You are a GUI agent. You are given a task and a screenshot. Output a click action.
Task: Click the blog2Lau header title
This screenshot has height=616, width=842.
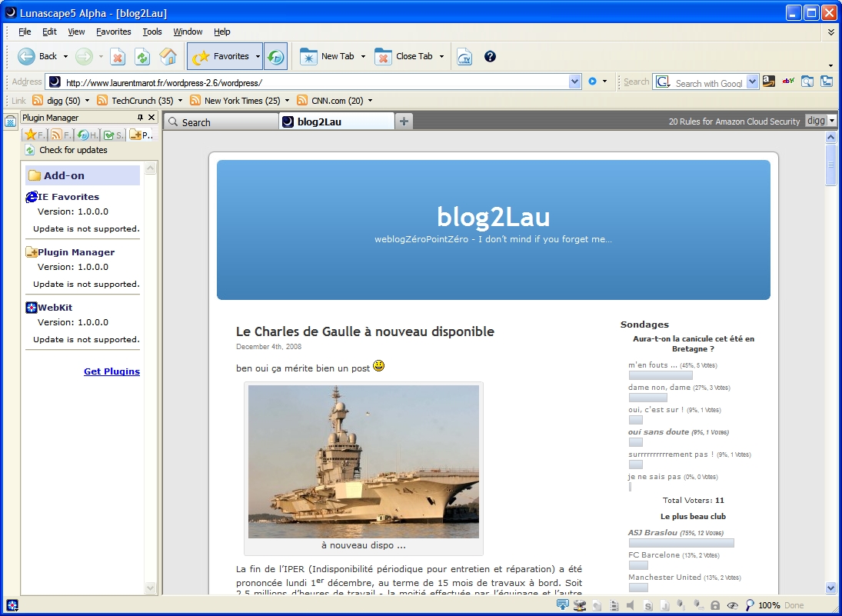(x=493, y=217)
